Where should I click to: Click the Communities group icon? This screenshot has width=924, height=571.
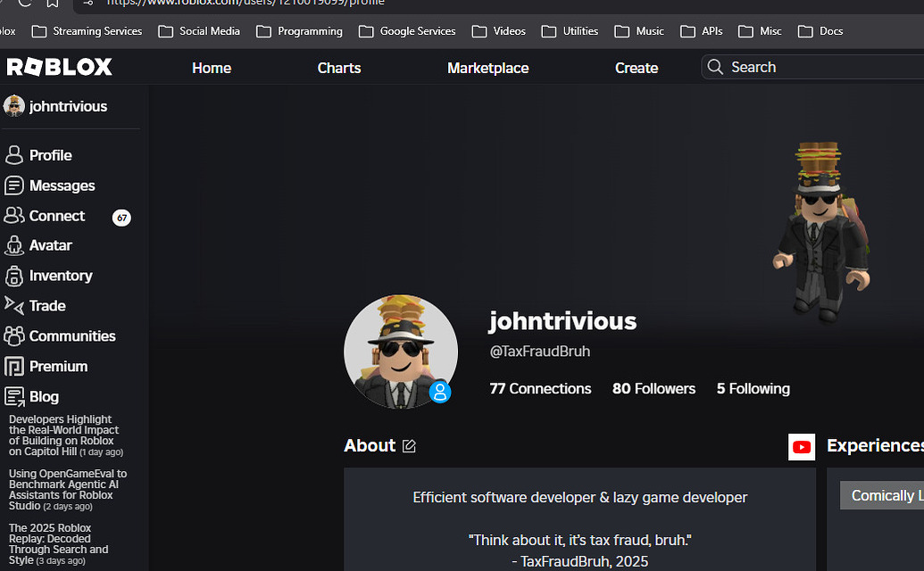tap(13, 336)
